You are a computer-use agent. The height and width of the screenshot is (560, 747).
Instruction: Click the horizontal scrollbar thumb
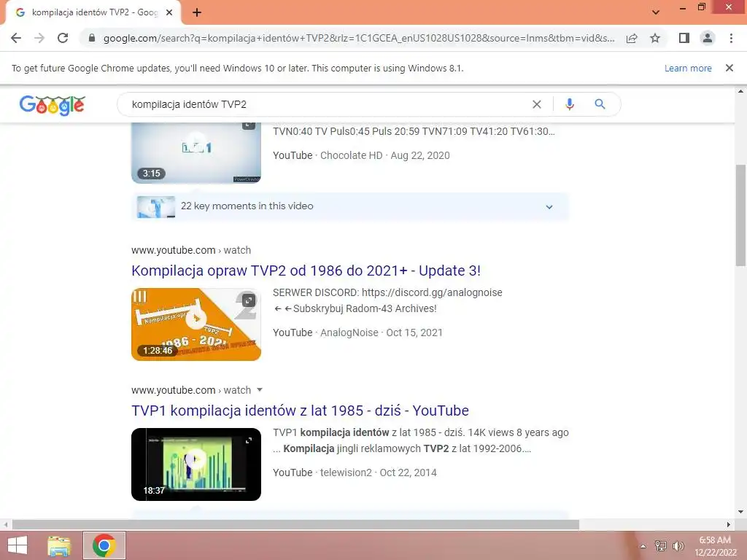(x=295, y=525)
